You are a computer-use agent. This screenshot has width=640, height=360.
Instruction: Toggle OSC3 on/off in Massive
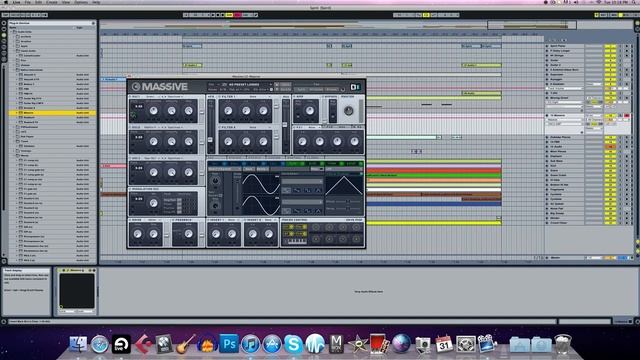coord(130,158)
